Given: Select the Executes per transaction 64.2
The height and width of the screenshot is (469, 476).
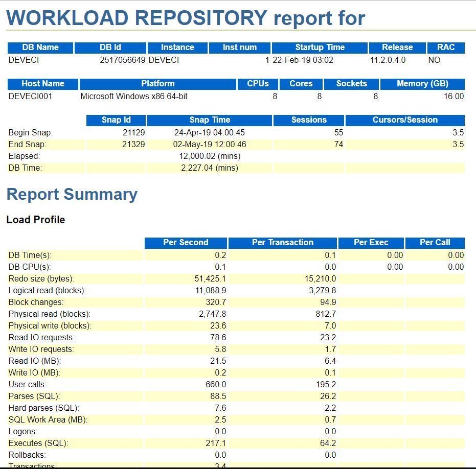Looking at the screenshot, I should [328, 443].
